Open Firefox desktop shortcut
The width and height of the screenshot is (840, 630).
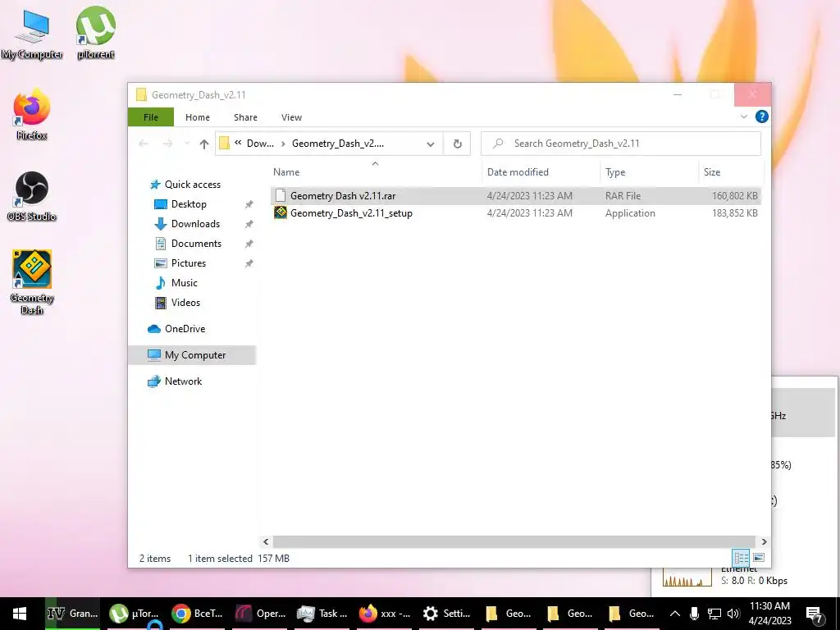[x=32, y=115]
